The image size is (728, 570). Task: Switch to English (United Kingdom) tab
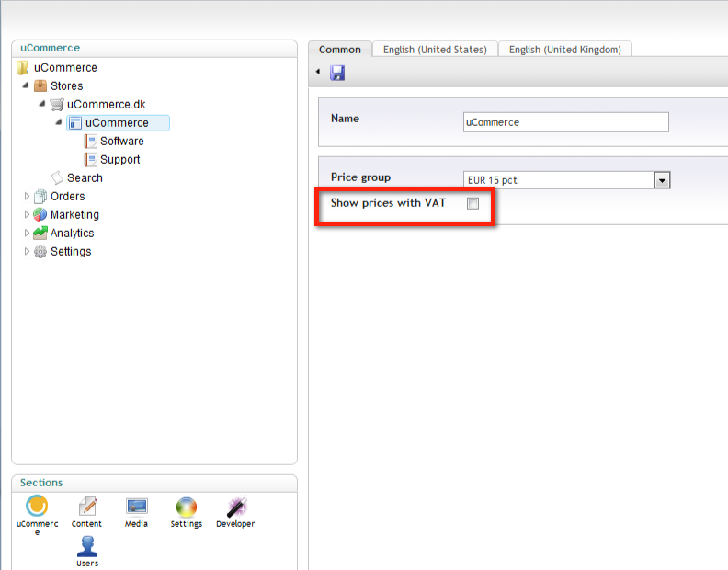pos(565,50)
